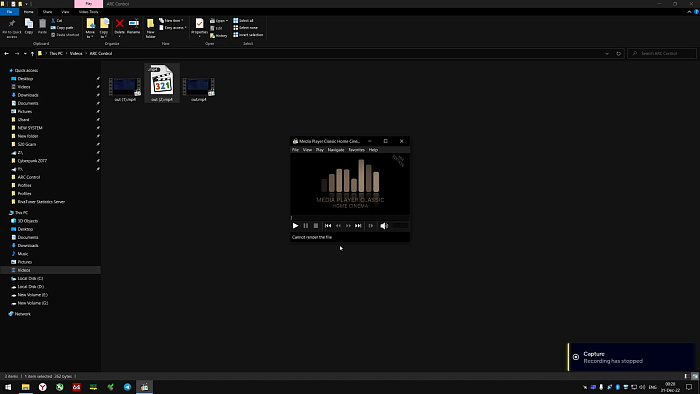The width and height of the screenshot is (700, 394).
Task: Open the Favorites menu in media player
Action: pos(356,150)
